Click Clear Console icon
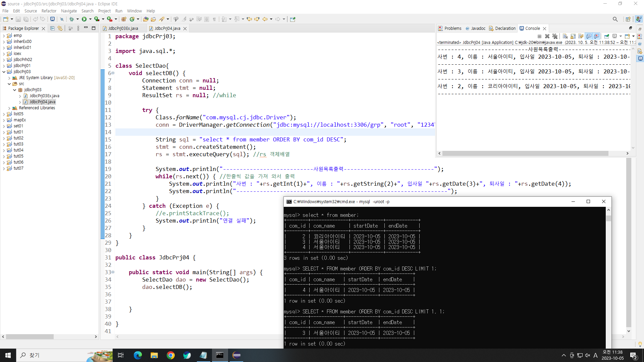This screenshot has height=362, width=644. coord(565,36)
